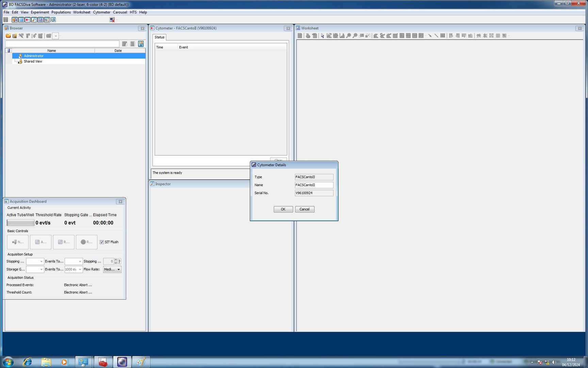Viewport: 588px width, 368px height.
Task: Toggle the Acquisition Dashboard toolbar icon
Action: [x=47, y=20]
